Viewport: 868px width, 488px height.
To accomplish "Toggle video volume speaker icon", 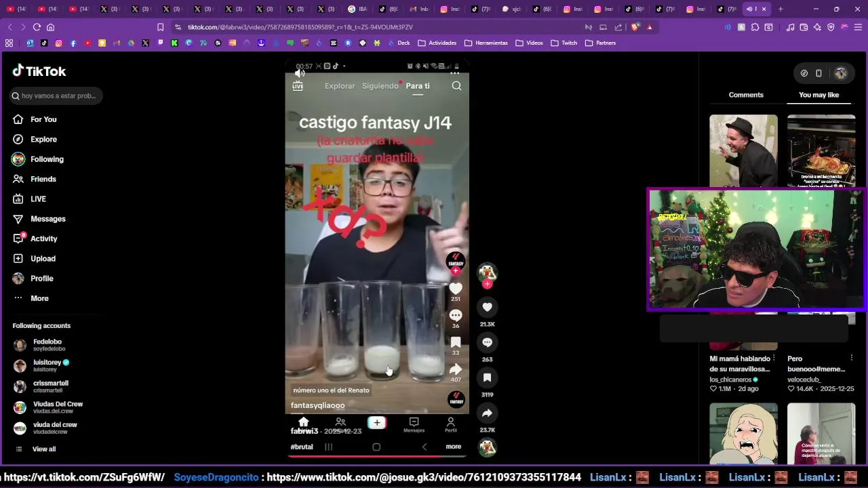I will click(x=300, y=73).
